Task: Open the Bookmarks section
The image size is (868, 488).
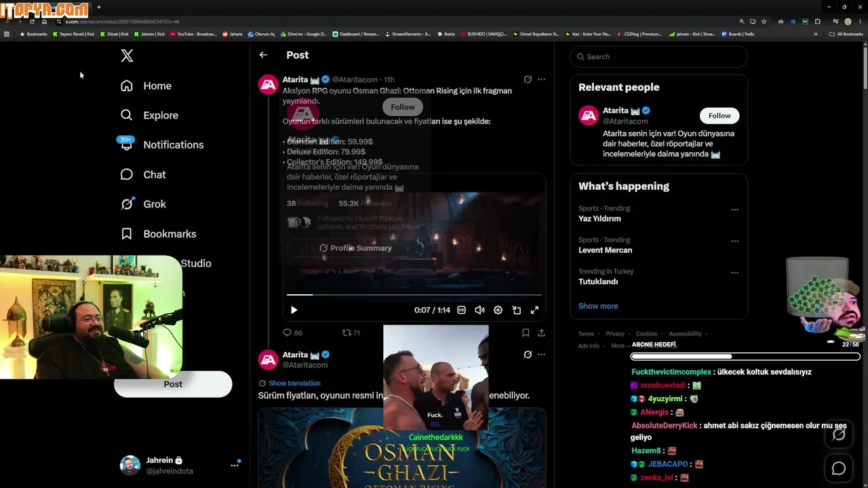Action: tap(158, 234)
